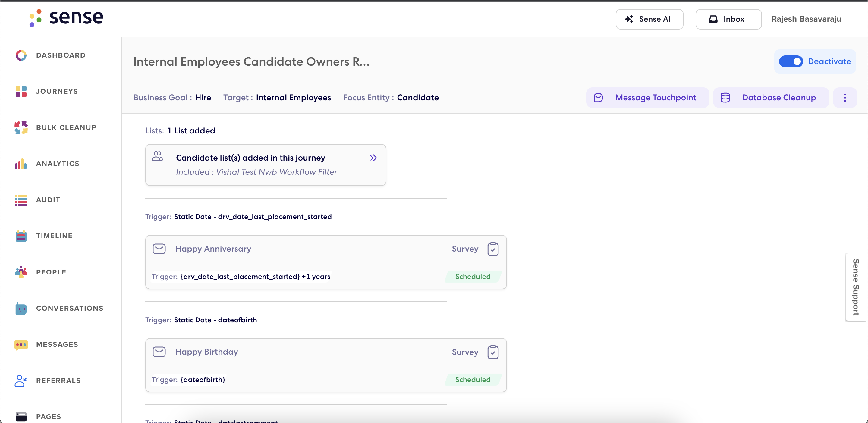Screen dimensions: 868x423
Task: Open the Inbox button
Action: click(728, 19)
